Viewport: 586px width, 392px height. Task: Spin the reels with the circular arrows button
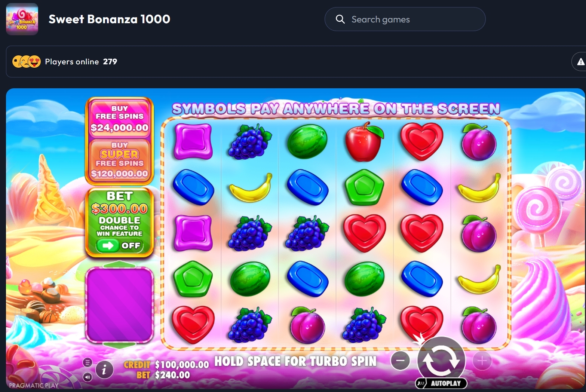point(441,361)
